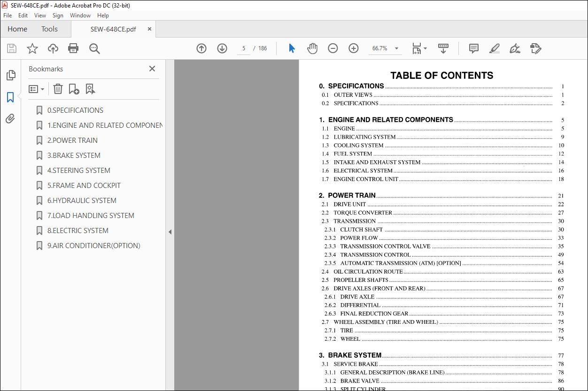
Task: Click the 1.2 LUBRICATING SYSTEM contents entry
Action: 442,137
